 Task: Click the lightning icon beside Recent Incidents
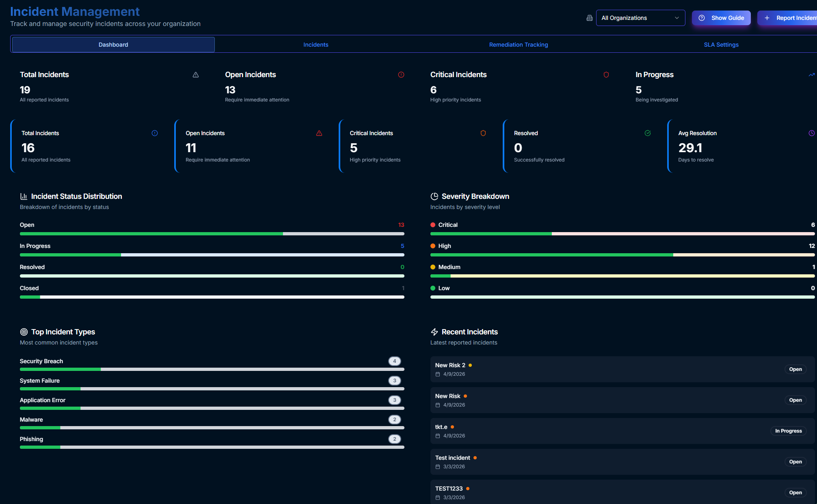tap(434, 332)
